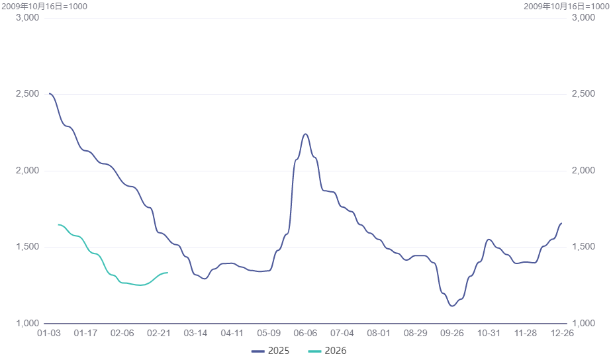Click the dark blue 2025 legend line marker

[258, 351]
